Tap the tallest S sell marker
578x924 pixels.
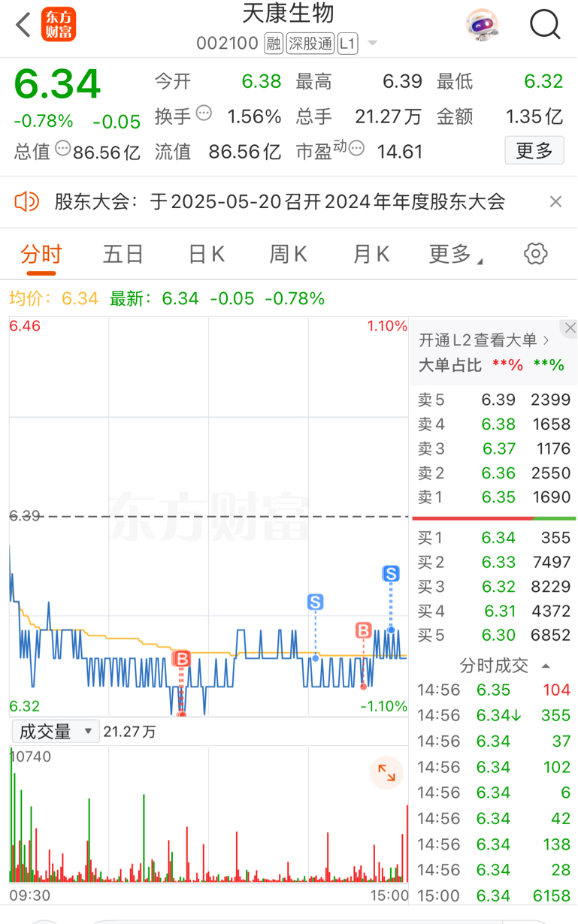(391, 574)
